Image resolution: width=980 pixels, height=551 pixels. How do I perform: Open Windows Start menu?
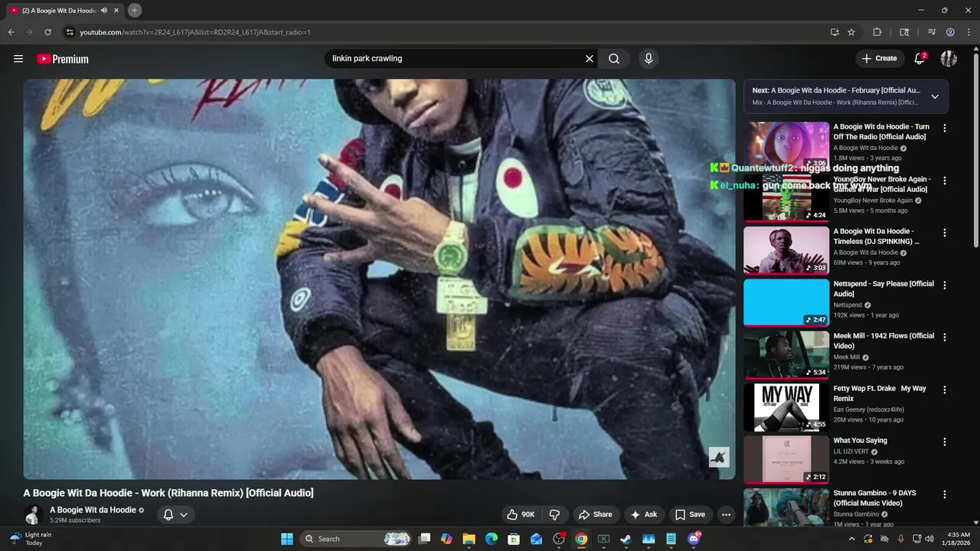click(x=287, y=539)
